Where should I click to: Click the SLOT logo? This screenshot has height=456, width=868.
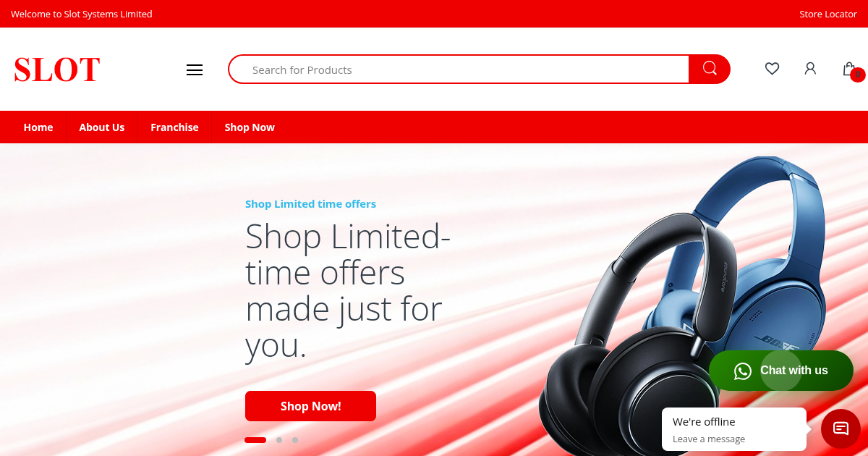point(57,70)
